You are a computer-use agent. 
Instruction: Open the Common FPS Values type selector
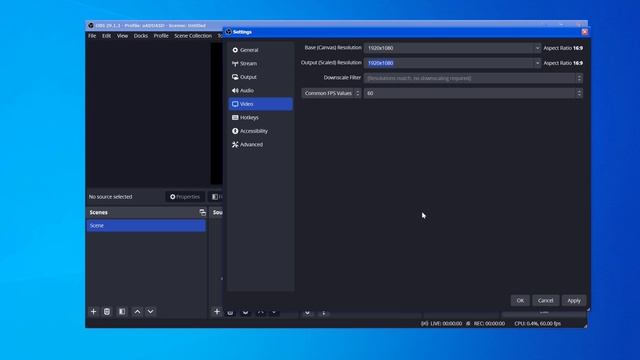[331, 93]
